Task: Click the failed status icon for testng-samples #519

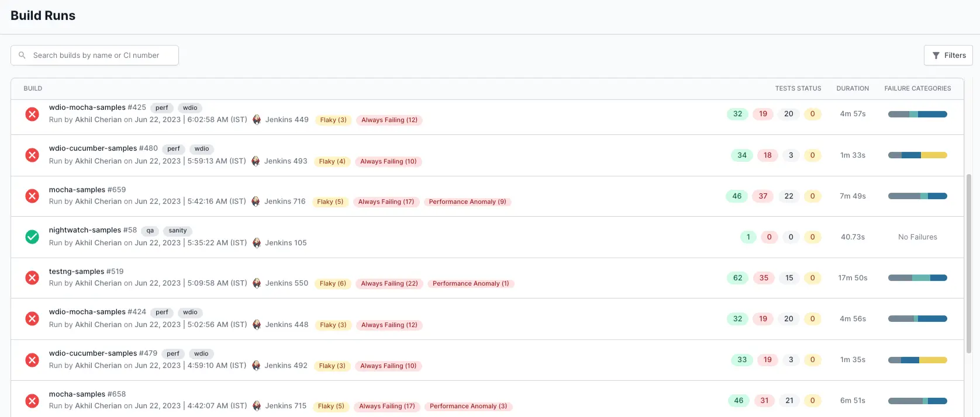Action: (x=32, y=277)
